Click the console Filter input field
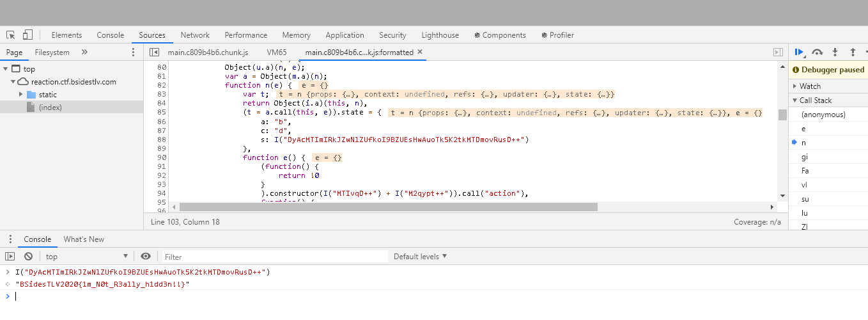The width and height of the screenshot is (868, 320). coord(275,257)
